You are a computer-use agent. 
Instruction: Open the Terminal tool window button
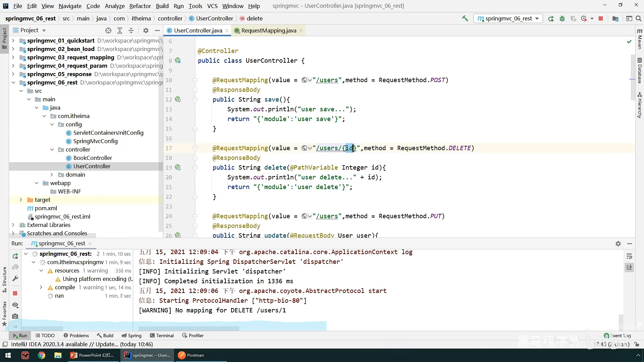162,336
